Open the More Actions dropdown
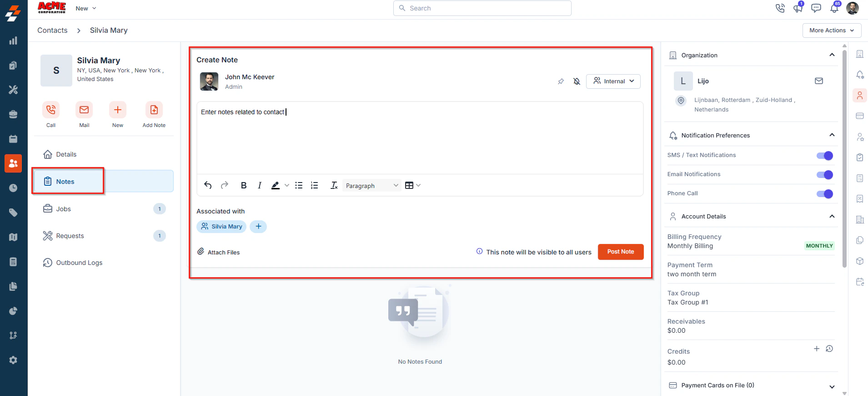The height and width of the screenshot is (396, 868). click(832, 30)
